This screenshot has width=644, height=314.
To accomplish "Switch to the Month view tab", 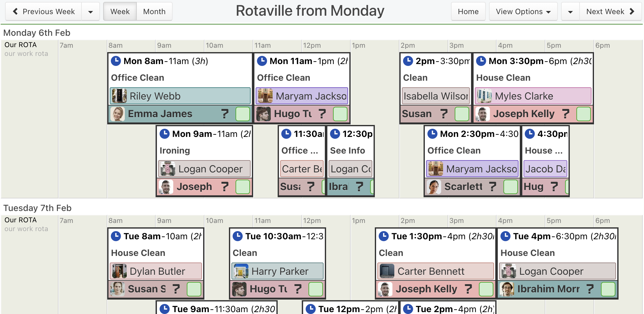I will (x=154, y=12).
